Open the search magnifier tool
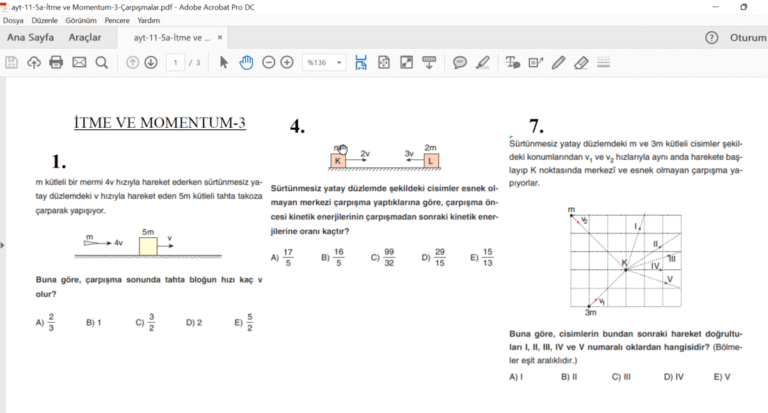The height and width of the screenshot is (413, 768). click(x=101, y=63)
